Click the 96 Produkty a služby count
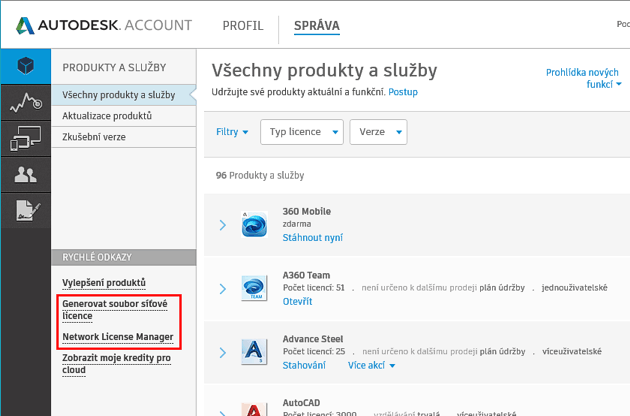The width and height of the screenshot is (630, 416). coord(260,176)
